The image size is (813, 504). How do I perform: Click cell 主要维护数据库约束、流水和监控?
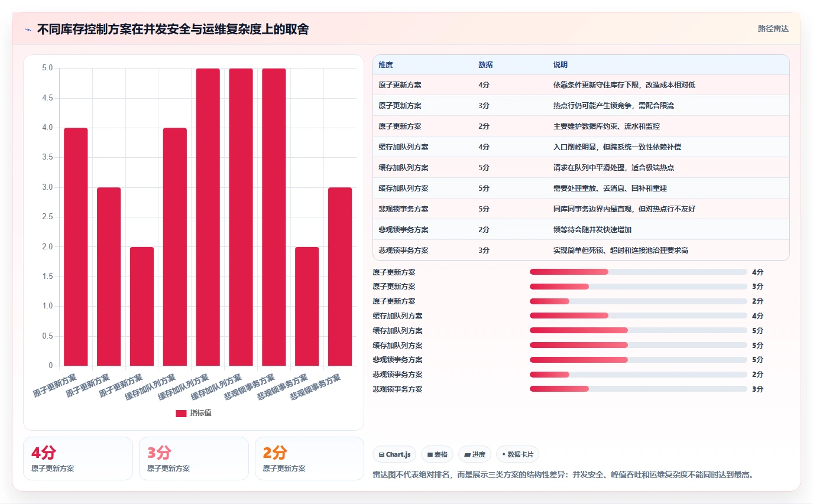coord(607,126)
